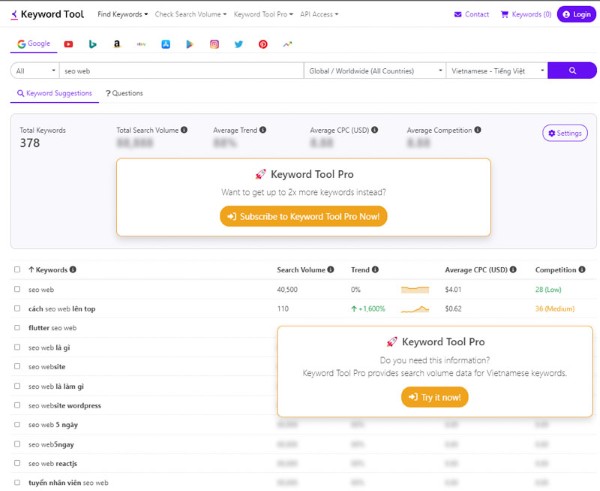Open the 'All' search type dropdown

35,71
